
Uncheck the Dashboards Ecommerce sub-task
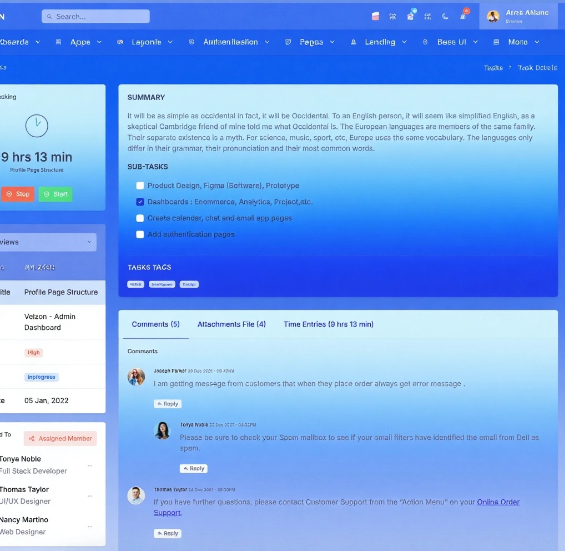click(140, 202)
